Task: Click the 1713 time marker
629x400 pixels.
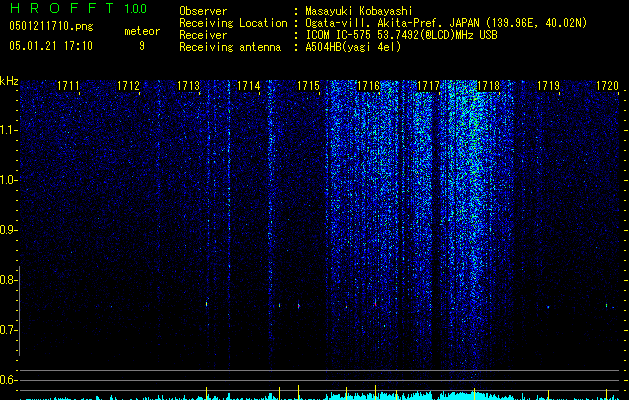Action: point(189,86)
